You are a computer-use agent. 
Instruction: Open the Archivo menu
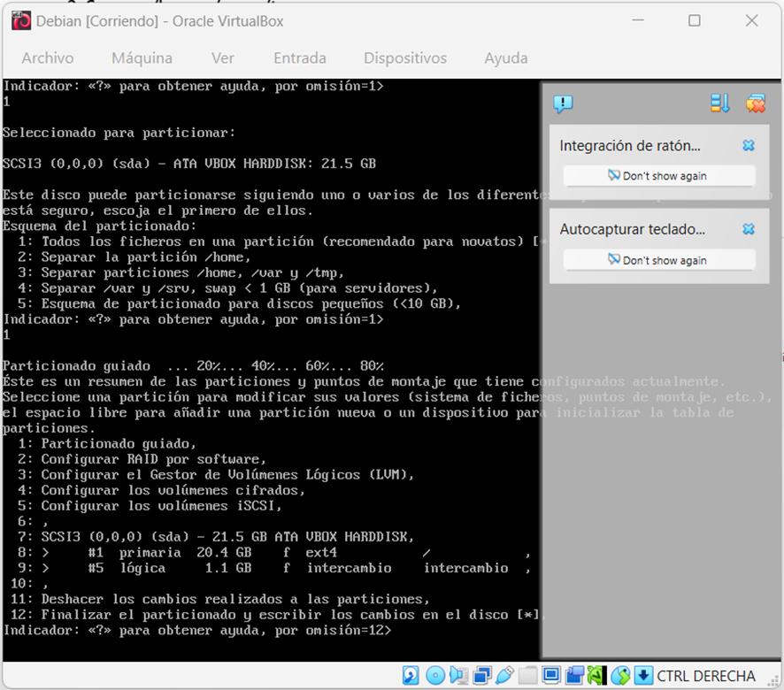click(x=48, y=58)
